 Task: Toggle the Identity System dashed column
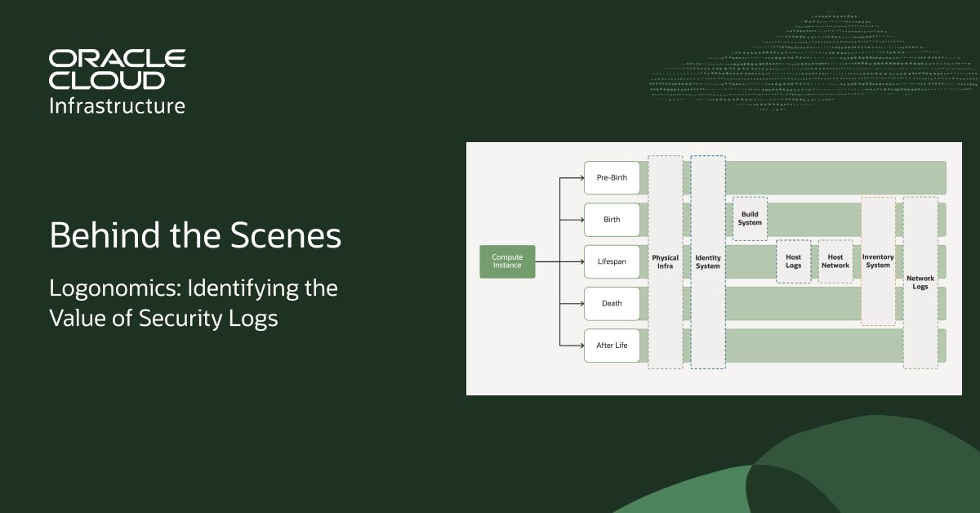707,261
